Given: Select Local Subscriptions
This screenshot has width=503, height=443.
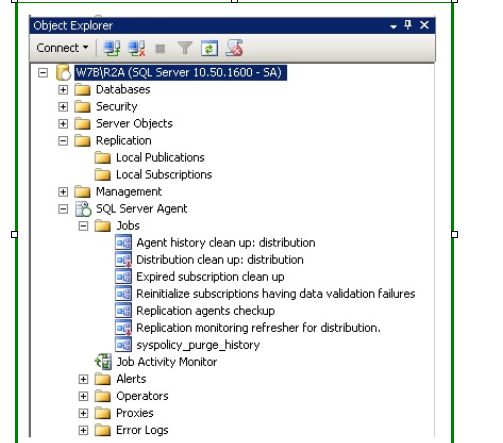Looking at the screenshot, I should (164, 175).
